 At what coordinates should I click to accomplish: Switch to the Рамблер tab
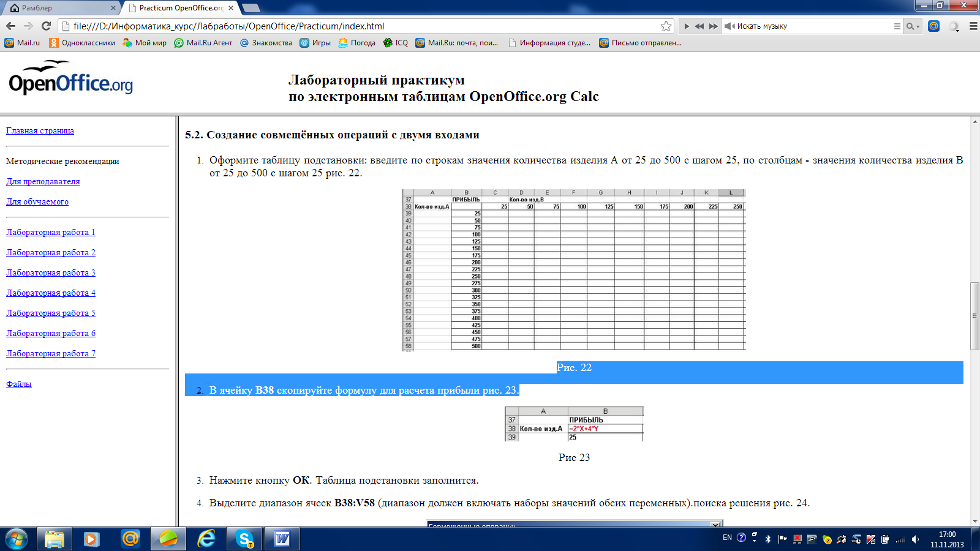pos(60,8)
